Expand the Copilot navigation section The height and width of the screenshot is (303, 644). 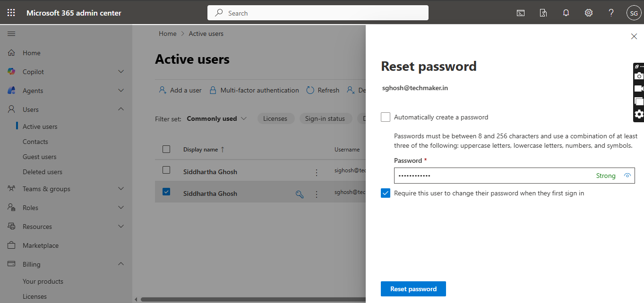[x=121, y=72]
